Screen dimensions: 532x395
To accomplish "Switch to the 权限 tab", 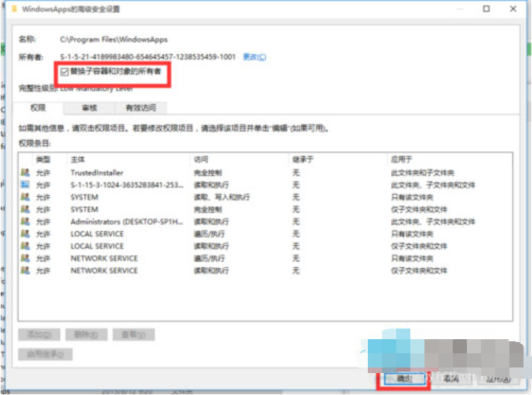I will click(37, 107).
